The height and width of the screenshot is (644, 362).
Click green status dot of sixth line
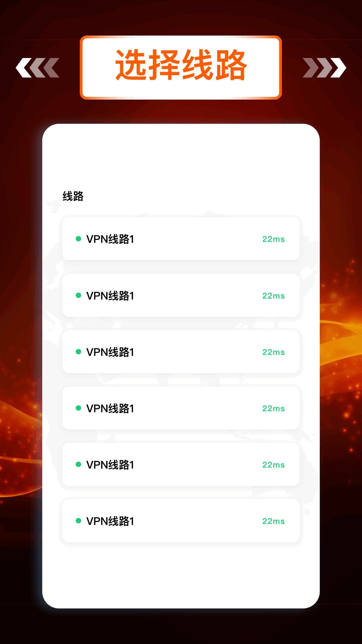[x=78, y=521]
